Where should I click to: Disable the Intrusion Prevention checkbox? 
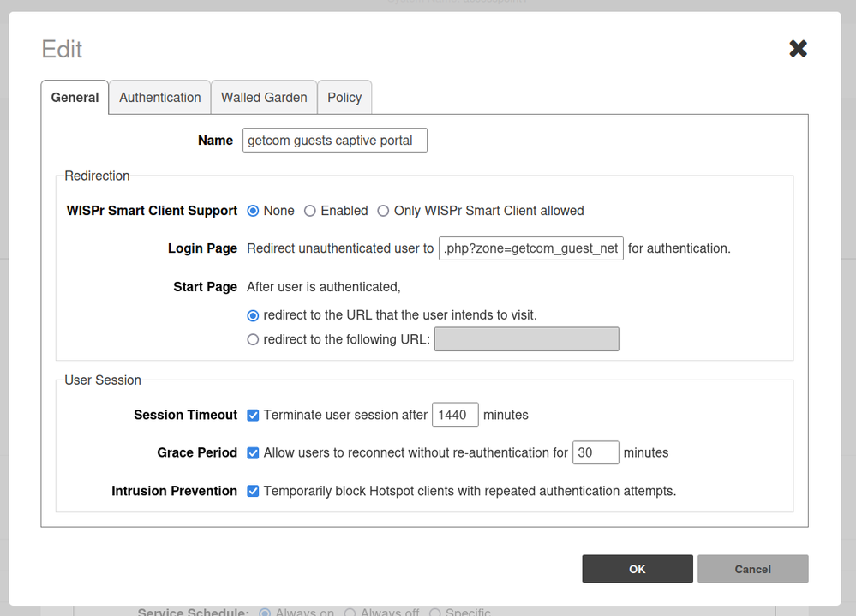click(x=253, y=492)
